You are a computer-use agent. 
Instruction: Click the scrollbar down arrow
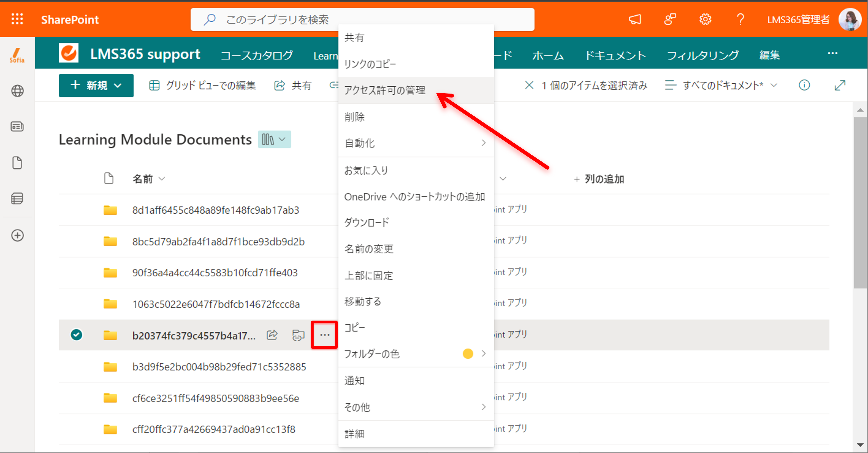coord(860,445)
